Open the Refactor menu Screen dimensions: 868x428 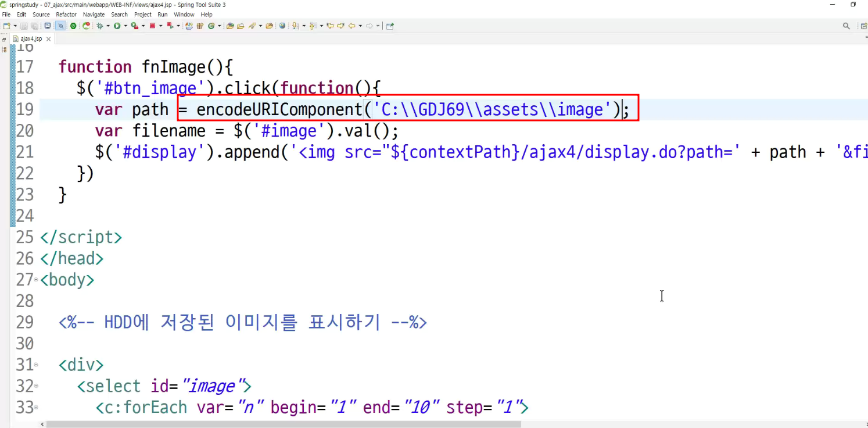[x=66, y=15]
